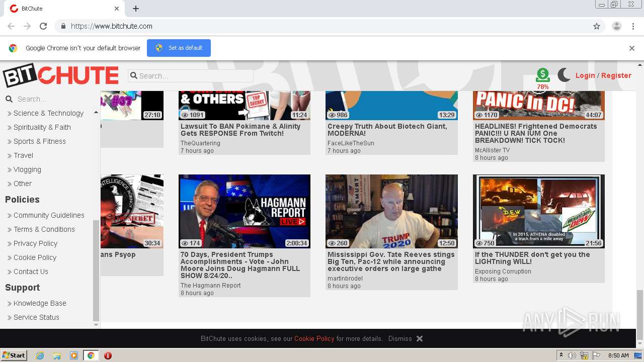
Task: Bookmark this page with star icon
Action: pos(597,26)
